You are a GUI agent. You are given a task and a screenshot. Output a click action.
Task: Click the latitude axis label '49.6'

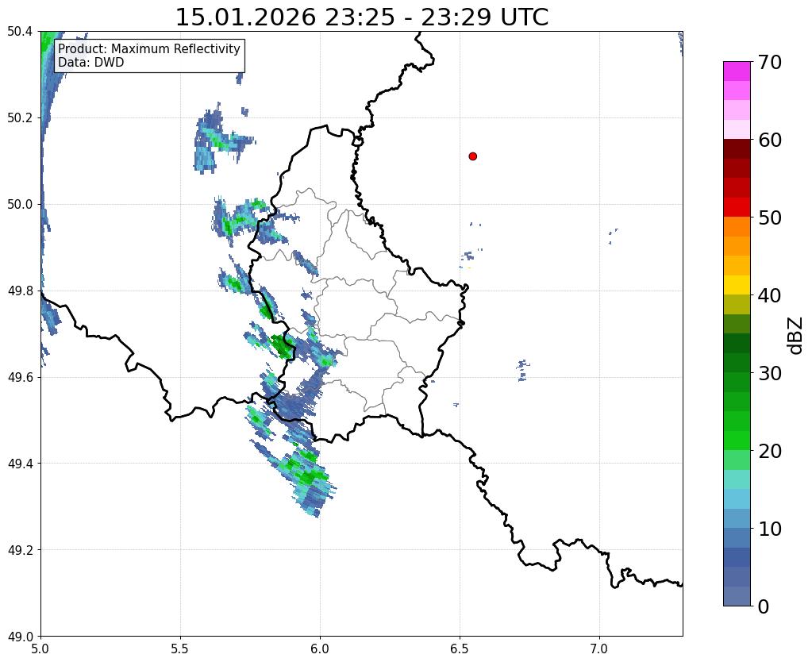(x=20, y=378)
